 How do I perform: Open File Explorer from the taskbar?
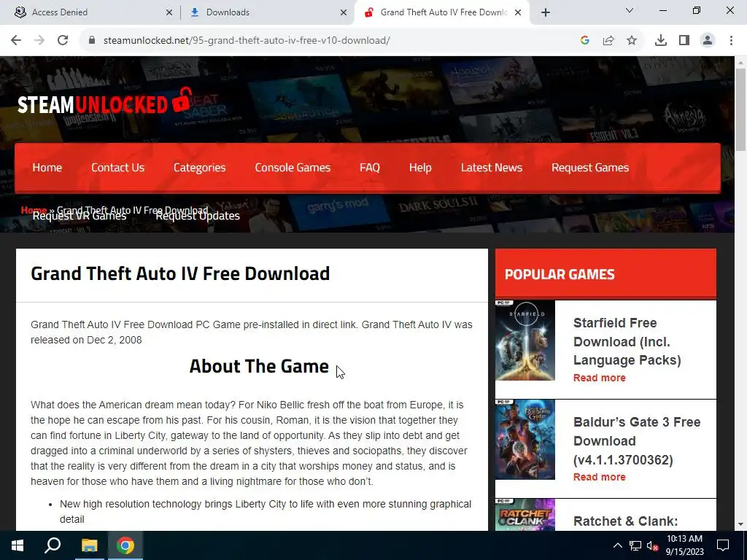point(89,545)
